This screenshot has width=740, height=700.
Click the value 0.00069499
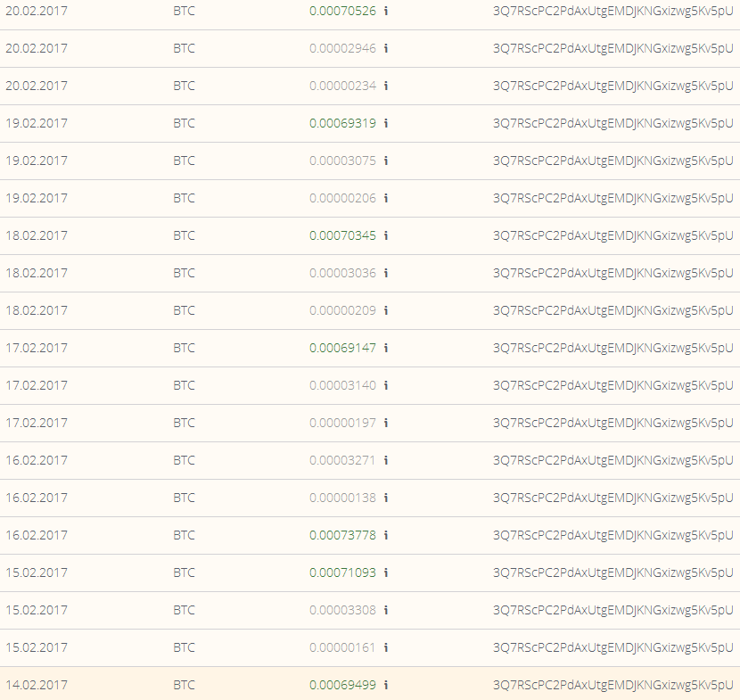click(342, 685)
